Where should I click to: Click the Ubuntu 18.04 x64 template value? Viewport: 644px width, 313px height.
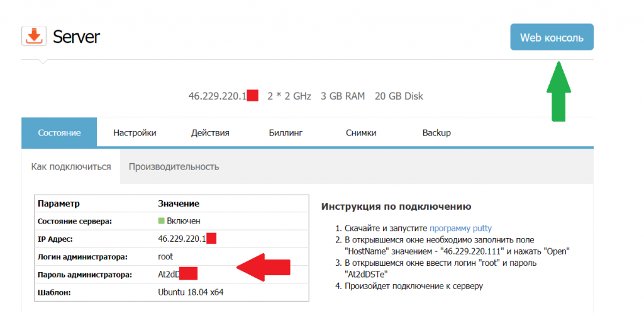coord(191,292)
